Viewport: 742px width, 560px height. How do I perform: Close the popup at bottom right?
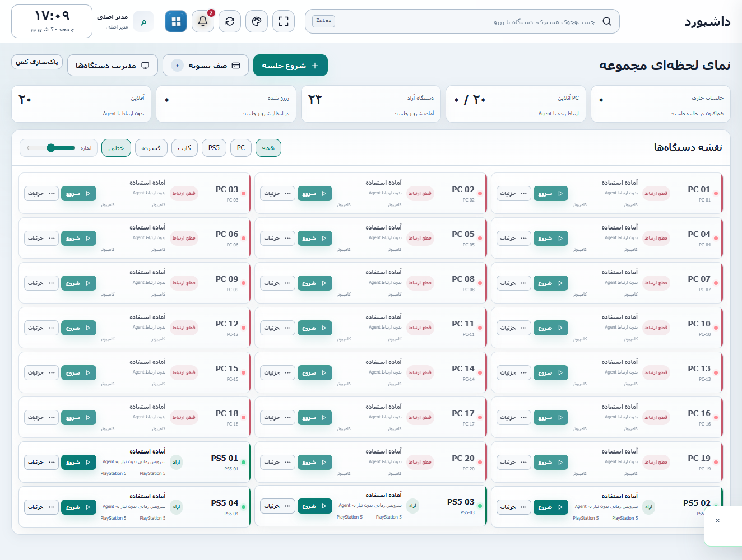coord(717,521)
